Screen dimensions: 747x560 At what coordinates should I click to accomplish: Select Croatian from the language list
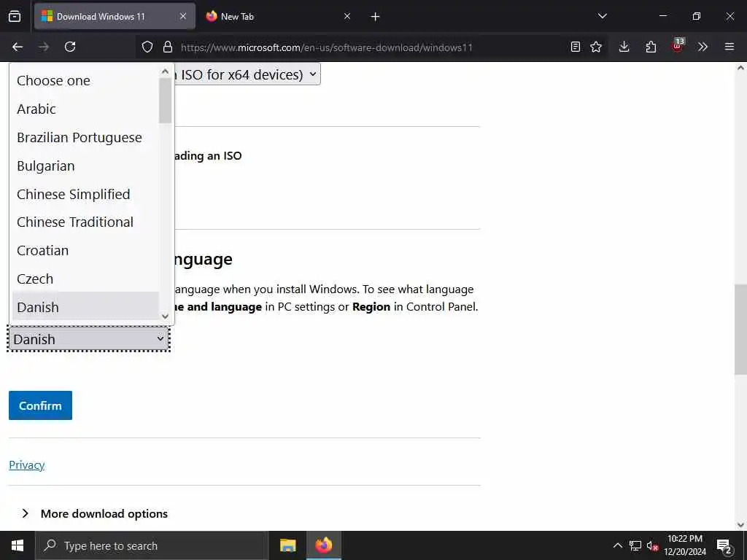[85, 251]
